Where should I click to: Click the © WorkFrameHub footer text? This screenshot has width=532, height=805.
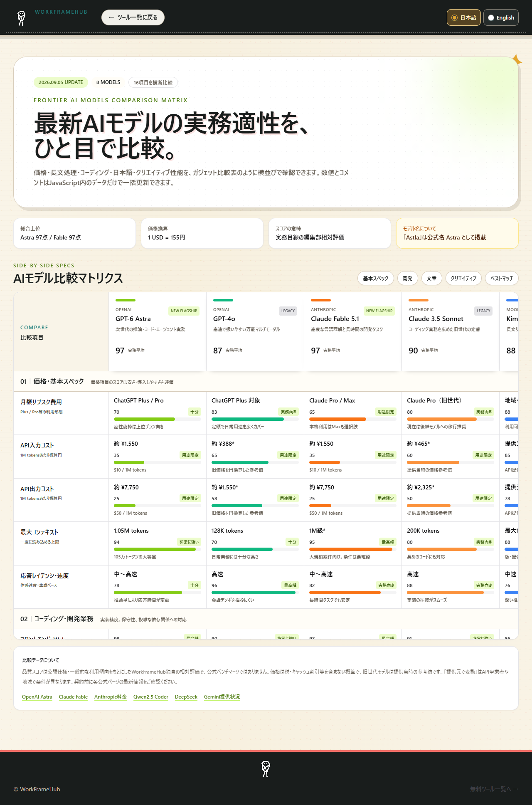click(37, 789)
